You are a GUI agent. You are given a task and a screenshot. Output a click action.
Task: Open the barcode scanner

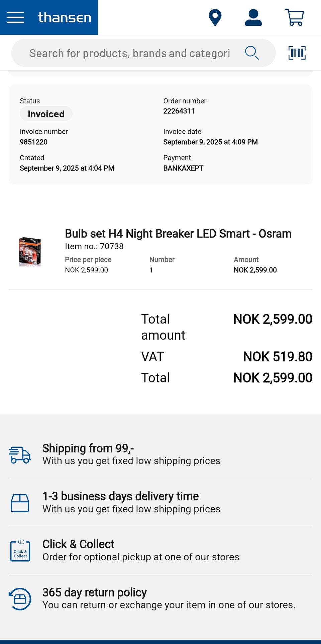297,53
